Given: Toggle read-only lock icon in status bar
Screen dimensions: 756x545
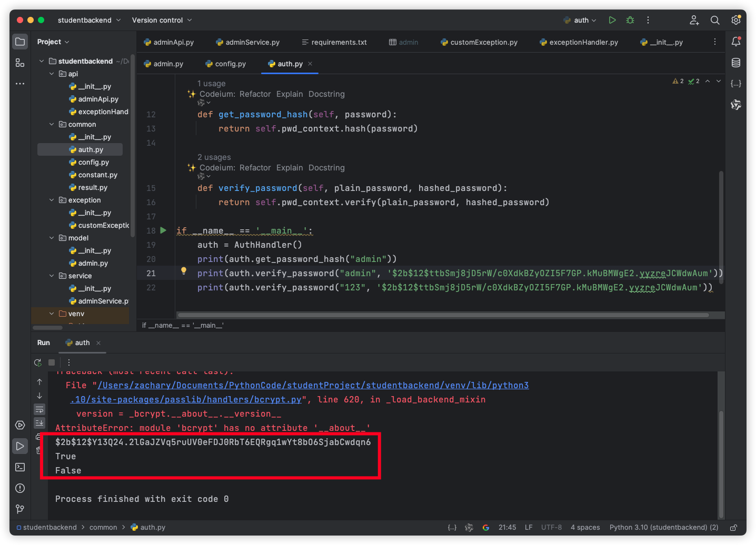Looking at the screenshot, I should 733,527.
